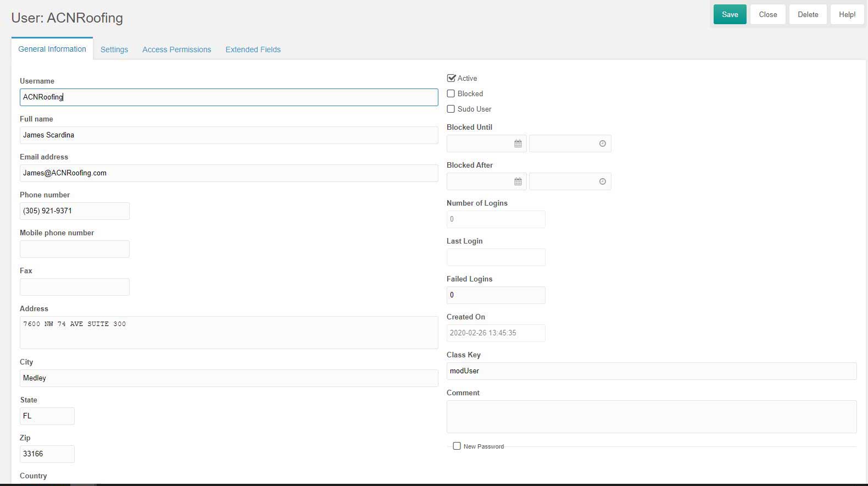Click the Created On date field
The height and width of the screenshot is (486, 868).
pos(496,333)
